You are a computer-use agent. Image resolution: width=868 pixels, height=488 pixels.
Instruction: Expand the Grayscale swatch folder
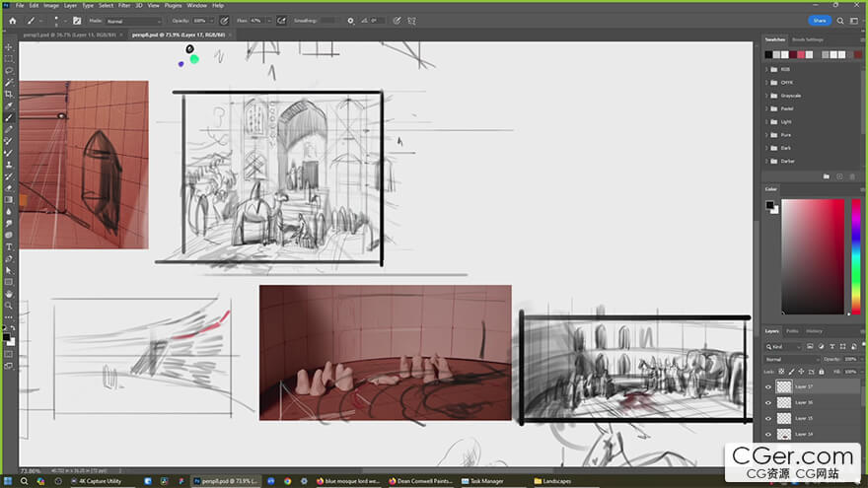tap(767, 96)
